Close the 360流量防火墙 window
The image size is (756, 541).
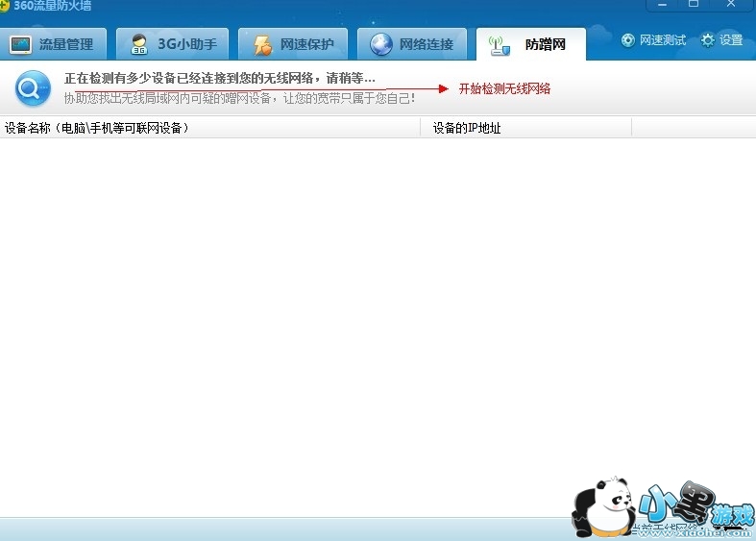731,4
